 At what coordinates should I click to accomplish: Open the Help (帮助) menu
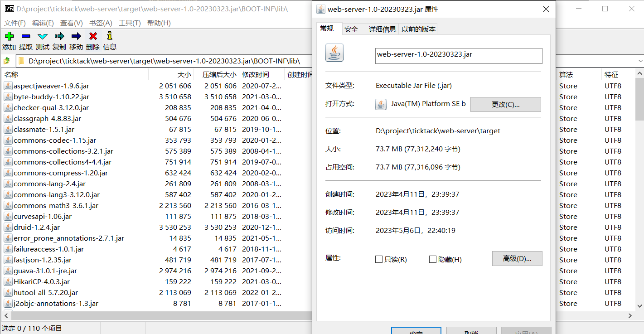159,23
